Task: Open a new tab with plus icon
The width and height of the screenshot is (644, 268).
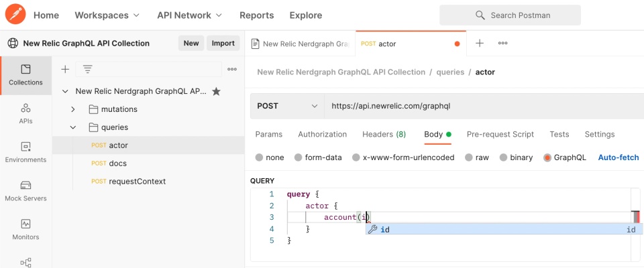Action: click(x=479, y=43)
